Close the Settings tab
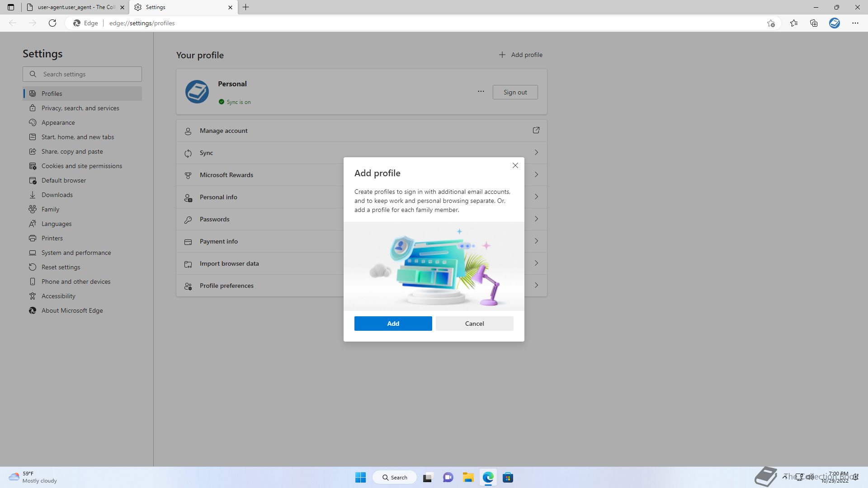This screenshot has width=868, height=488. (x=230, y=7)
